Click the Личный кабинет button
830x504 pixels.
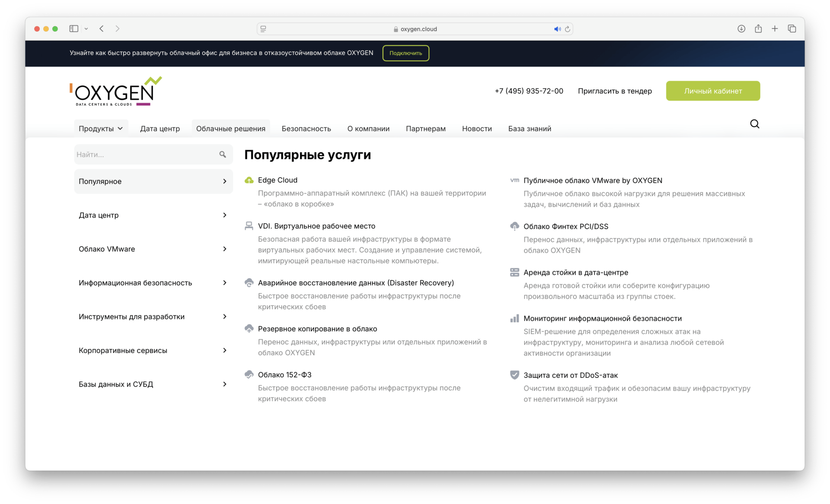point(713,91)
